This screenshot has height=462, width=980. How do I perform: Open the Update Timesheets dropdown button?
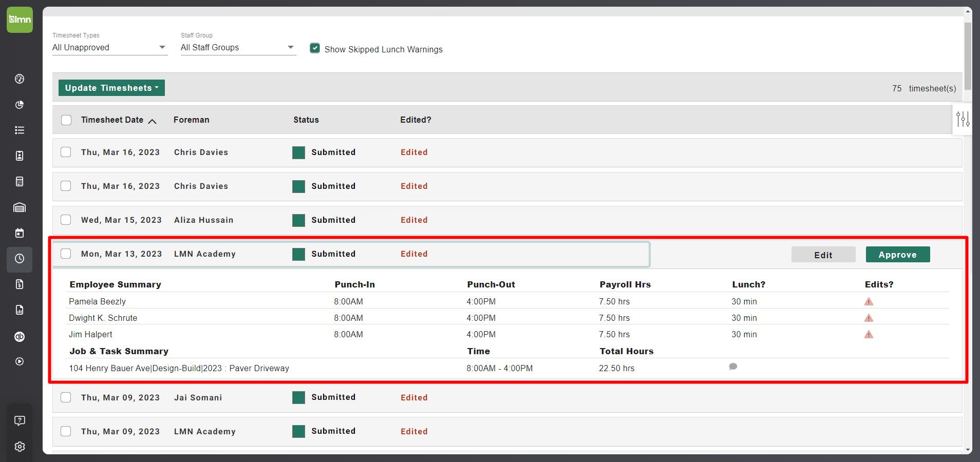click(x=111, y=88)
